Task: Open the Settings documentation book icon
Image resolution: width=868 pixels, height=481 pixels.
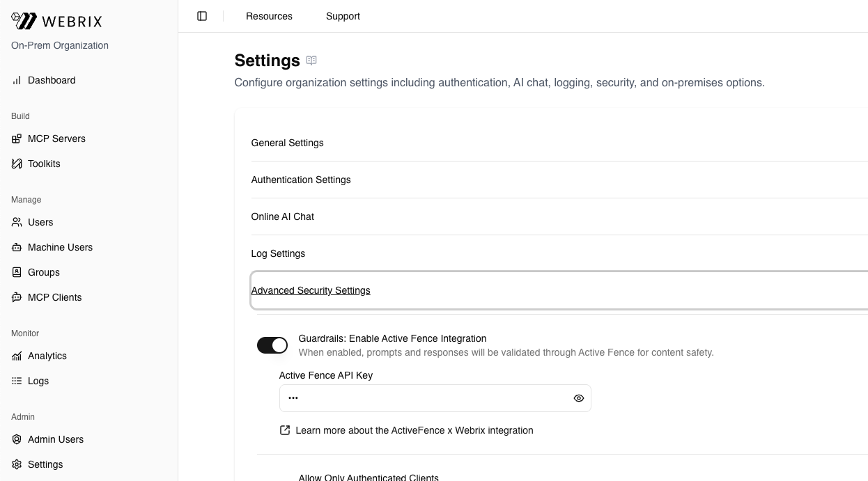Action: point(311,61)
